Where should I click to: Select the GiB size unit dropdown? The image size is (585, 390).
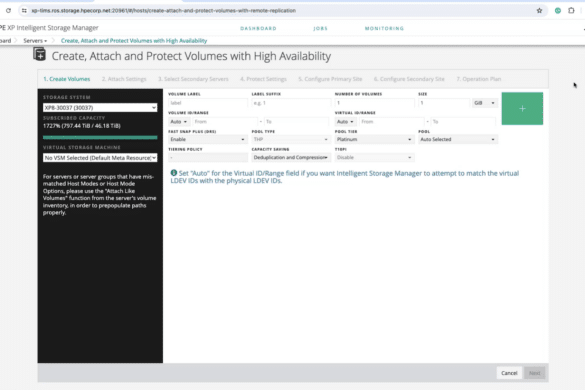pos(484,103)
